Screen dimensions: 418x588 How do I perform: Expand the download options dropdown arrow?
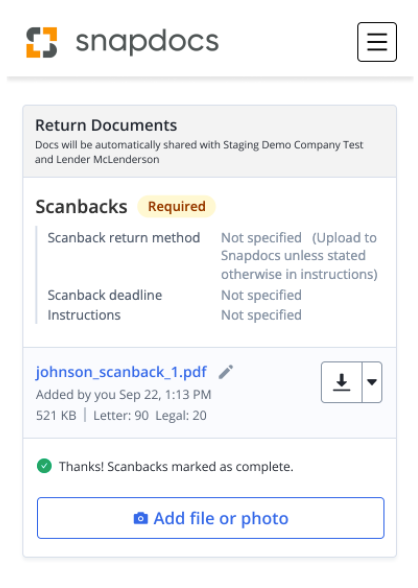[372, 382]
